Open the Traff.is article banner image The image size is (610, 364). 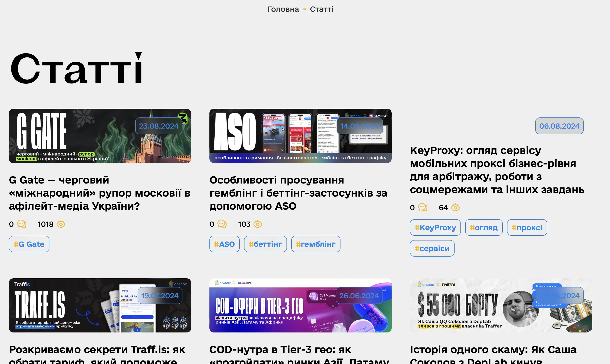point(100,305)
